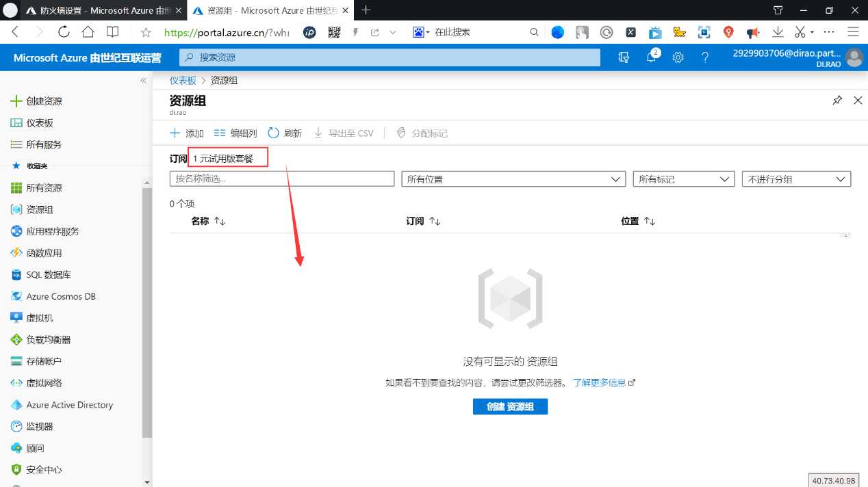The image size is (868, 487).
Task: Open the QR code icon in address bar
Action: tap(334, 32)
